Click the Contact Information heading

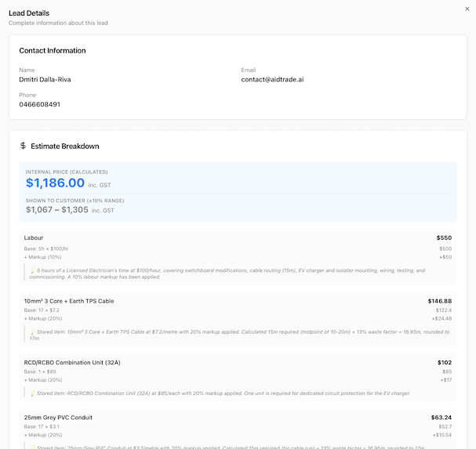click(53, 51)
